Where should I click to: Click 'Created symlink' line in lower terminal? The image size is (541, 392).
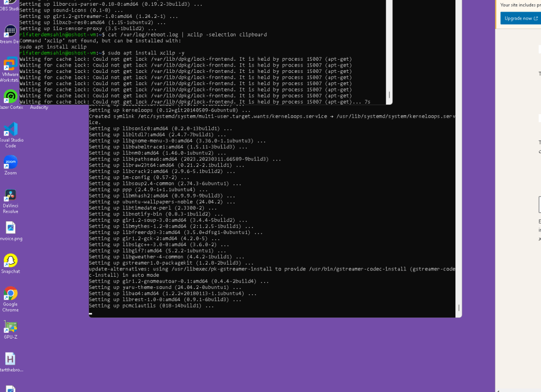tap(272, 119)
